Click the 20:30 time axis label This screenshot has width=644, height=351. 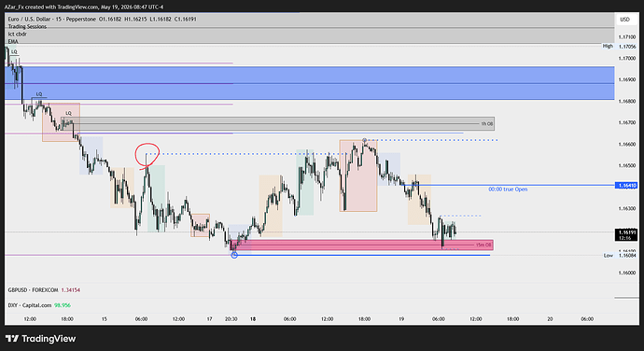tap(231, 319)
